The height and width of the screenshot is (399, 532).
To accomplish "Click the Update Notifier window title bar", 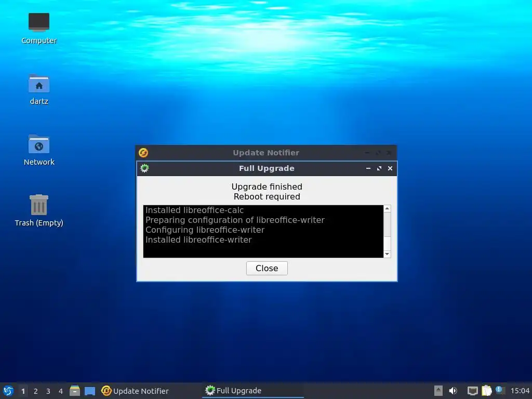I will [266, 153].
